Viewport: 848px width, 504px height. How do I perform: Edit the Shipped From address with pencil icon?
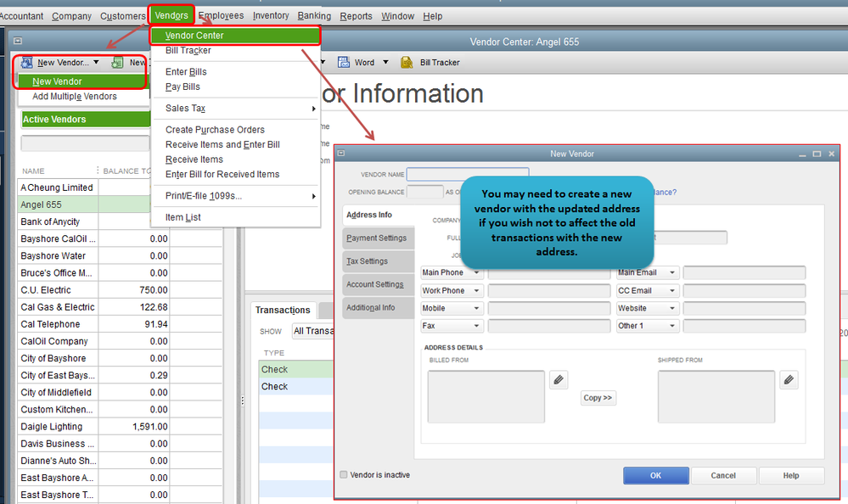click(x=789, y=379)
